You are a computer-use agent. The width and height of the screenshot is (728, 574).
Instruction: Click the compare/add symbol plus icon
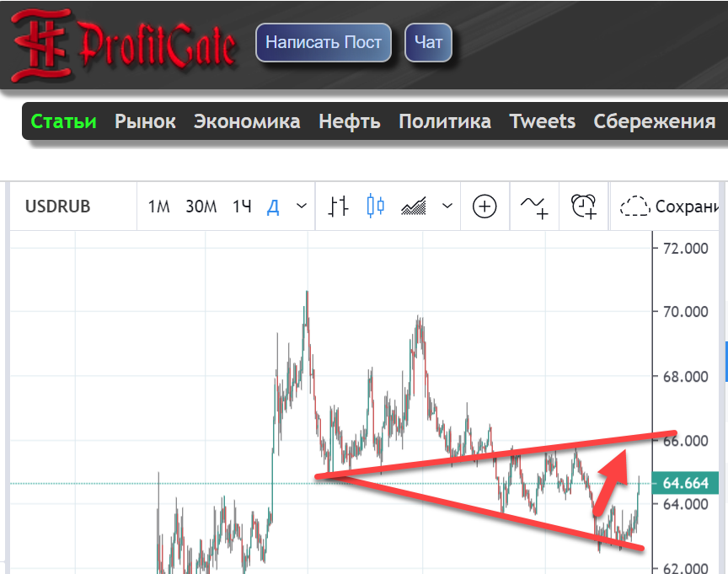(x=484, y=207)
